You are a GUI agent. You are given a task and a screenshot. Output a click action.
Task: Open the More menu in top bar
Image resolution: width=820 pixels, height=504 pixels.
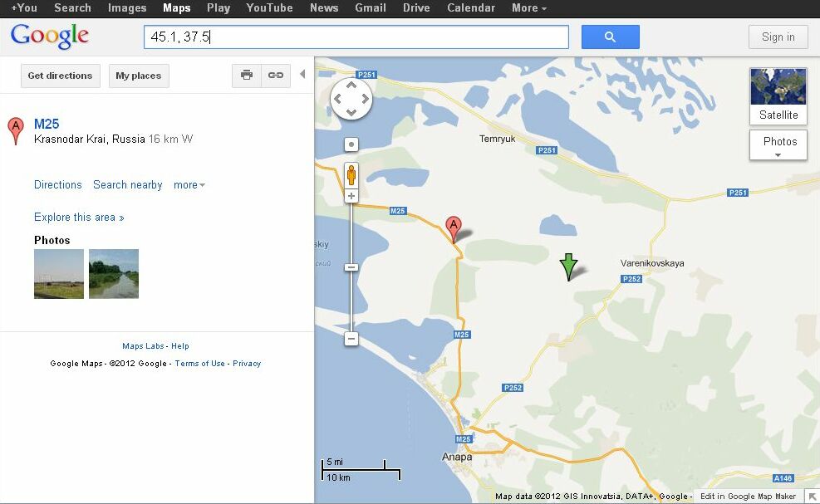528,8
